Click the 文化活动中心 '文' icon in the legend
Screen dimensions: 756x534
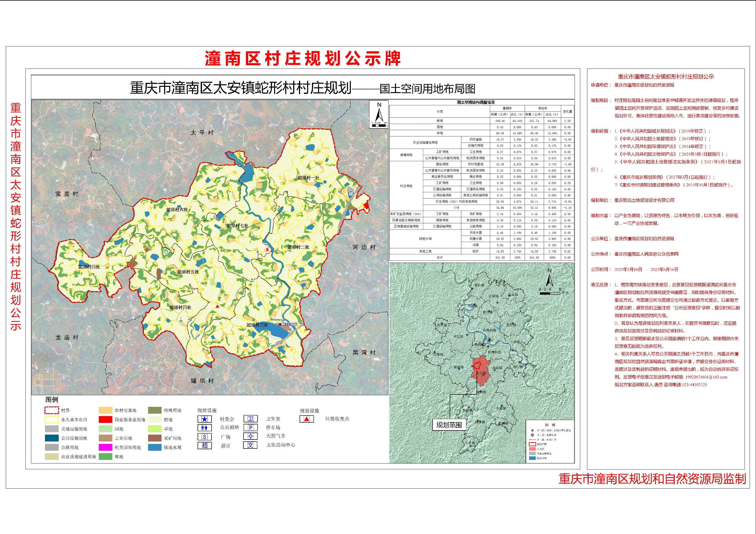(x=250, y=445)
